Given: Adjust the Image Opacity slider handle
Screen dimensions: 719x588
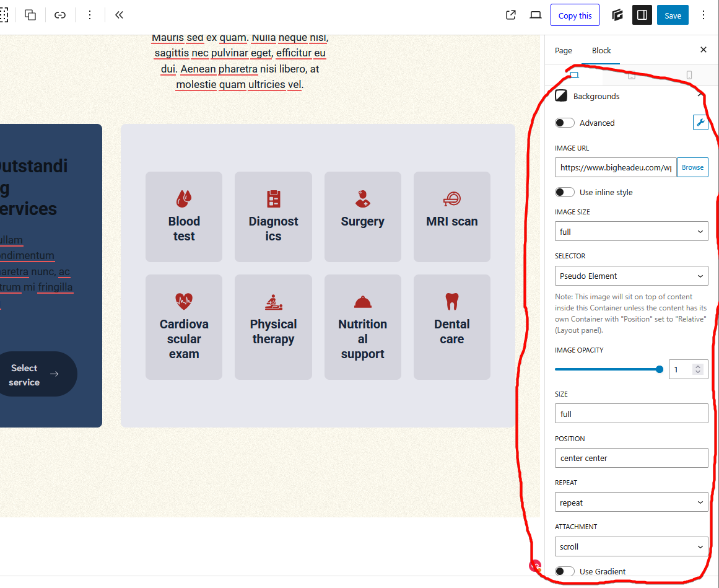Looking at the screenshot, I should [x=660, y=369].
